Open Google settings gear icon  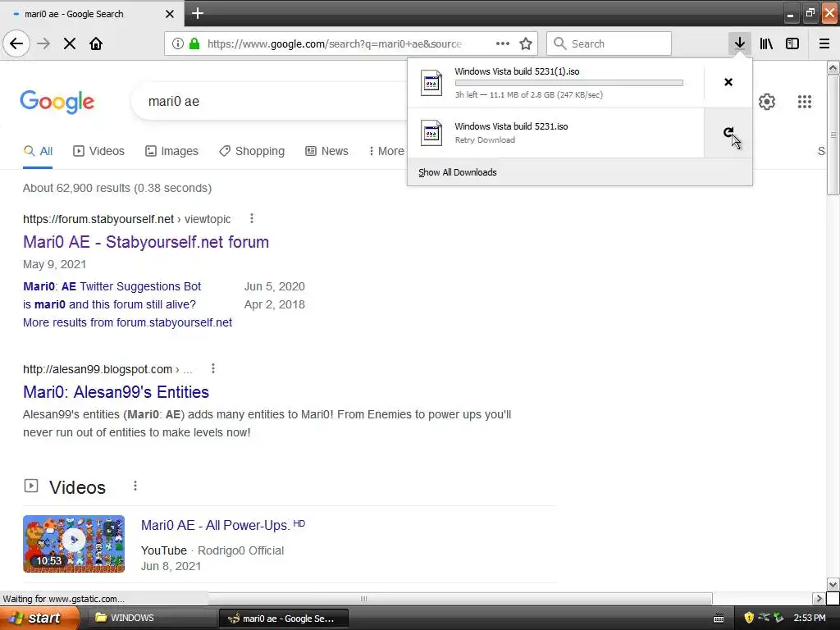coord(767,101)
